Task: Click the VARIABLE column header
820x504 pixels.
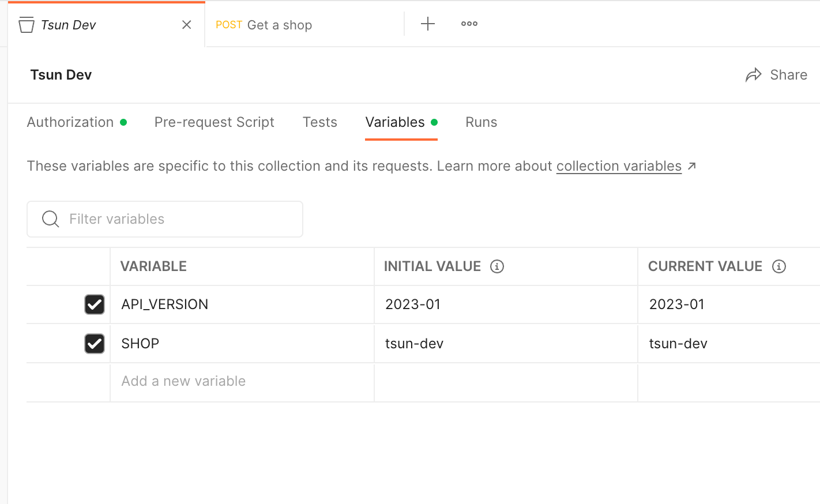Action: [153, 266]
